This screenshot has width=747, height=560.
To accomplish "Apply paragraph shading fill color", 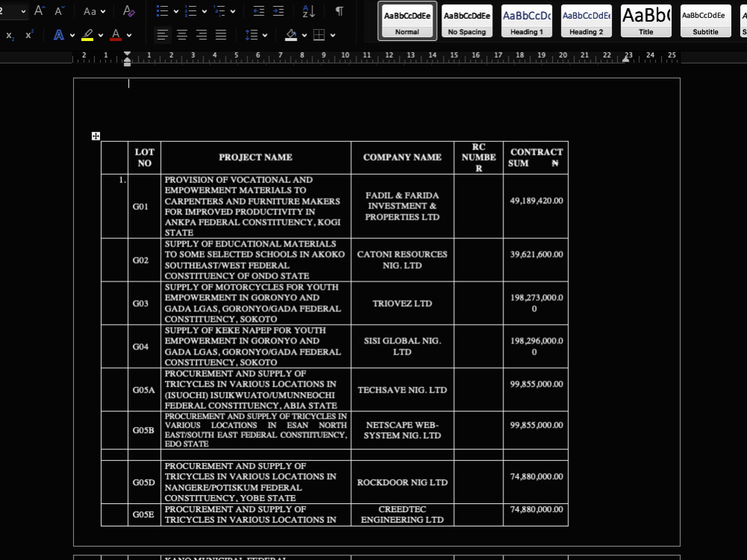I will [x=291, y=35].
